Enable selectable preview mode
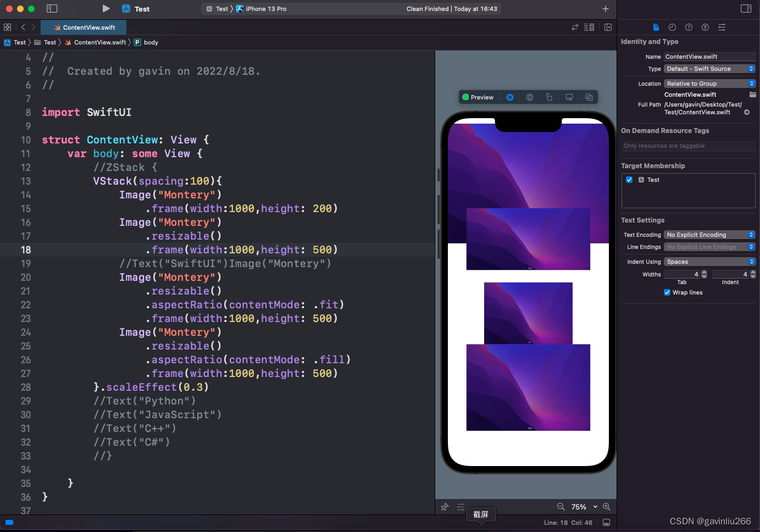Image resolution: width=760 pixels, height=532 pixels. [530, 97]
